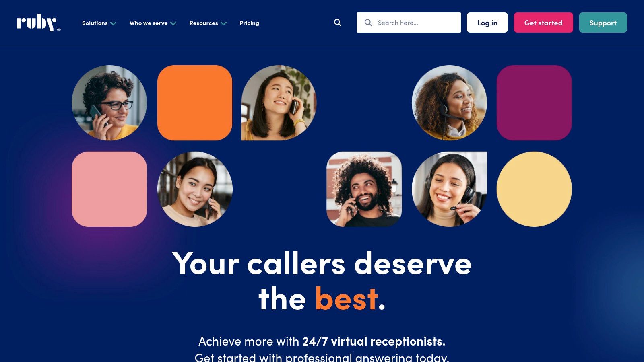Open search with the magnifier icon
Viewport: 644px width, 362px height.
coord(338,23)
